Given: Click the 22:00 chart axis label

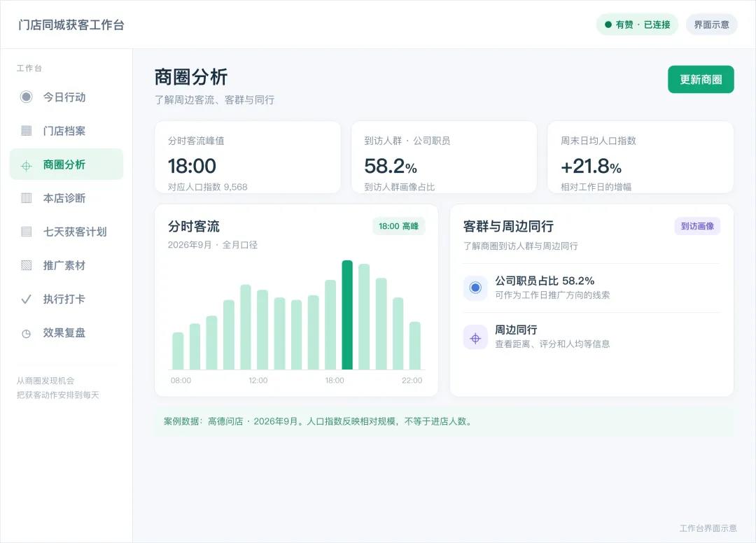Looking at the screenshot, I should (x=412, y=381).
